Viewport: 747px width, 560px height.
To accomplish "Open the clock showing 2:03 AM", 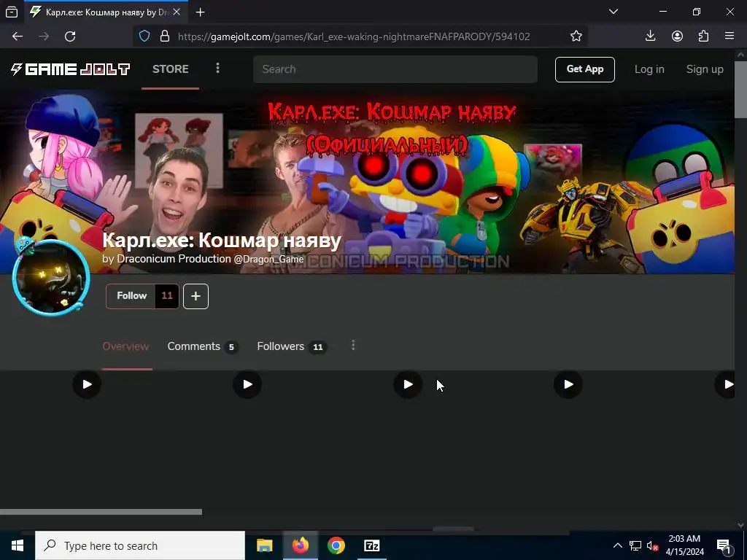I will coord(684,545).
